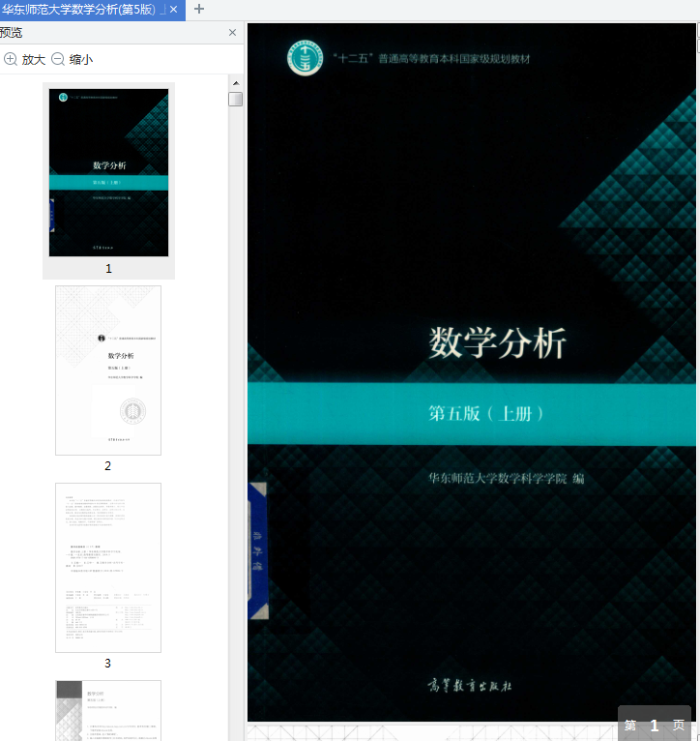Image resolution: width=700 pixels, height=741 pixels.
Task: Select the page 4 thumbnail at the bottom
Action: pos(108,711)
